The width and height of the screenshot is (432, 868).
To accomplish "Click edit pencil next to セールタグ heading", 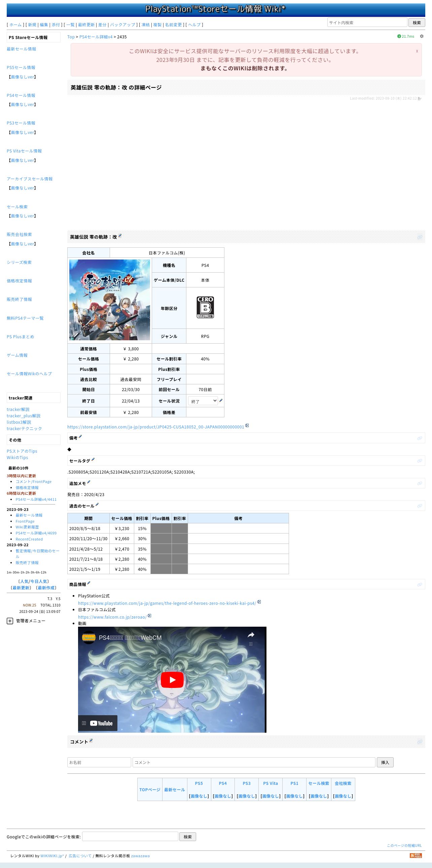I will tap(93, 460).
